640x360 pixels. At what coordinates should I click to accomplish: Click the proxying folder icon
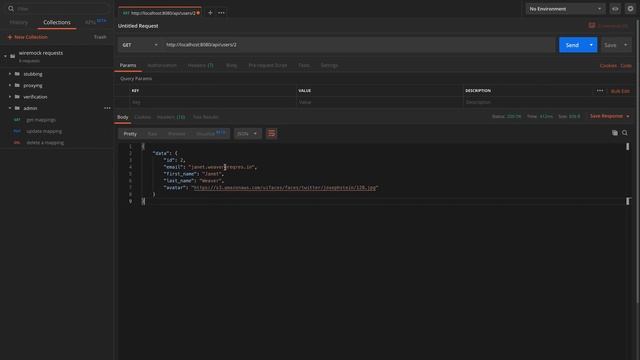click(x=17, y=85)
